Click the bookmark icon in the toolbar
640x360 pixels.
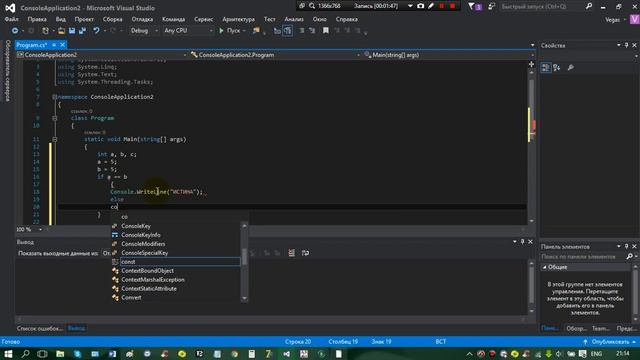point(325,31)
